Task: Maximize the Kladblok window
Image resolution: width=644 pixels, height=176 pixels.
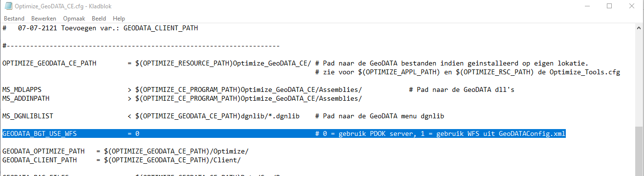Action: [609, 6]
